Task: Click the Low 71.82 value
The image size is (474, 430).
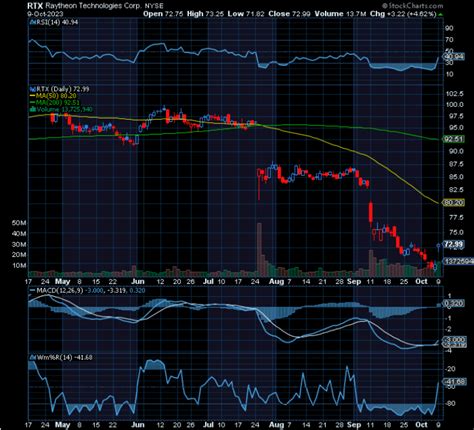Action: 246,14
